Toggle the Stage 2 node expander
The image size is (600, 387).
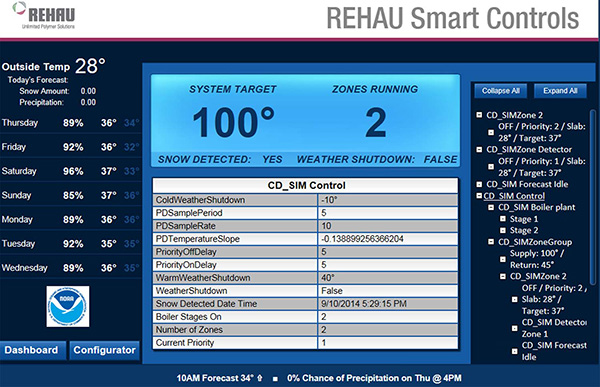click(503, 230)
